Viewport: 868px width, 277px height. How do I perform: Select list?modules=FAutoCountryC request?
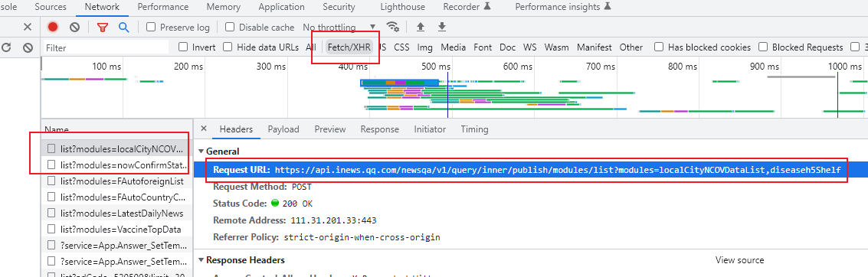click(116, 197)
